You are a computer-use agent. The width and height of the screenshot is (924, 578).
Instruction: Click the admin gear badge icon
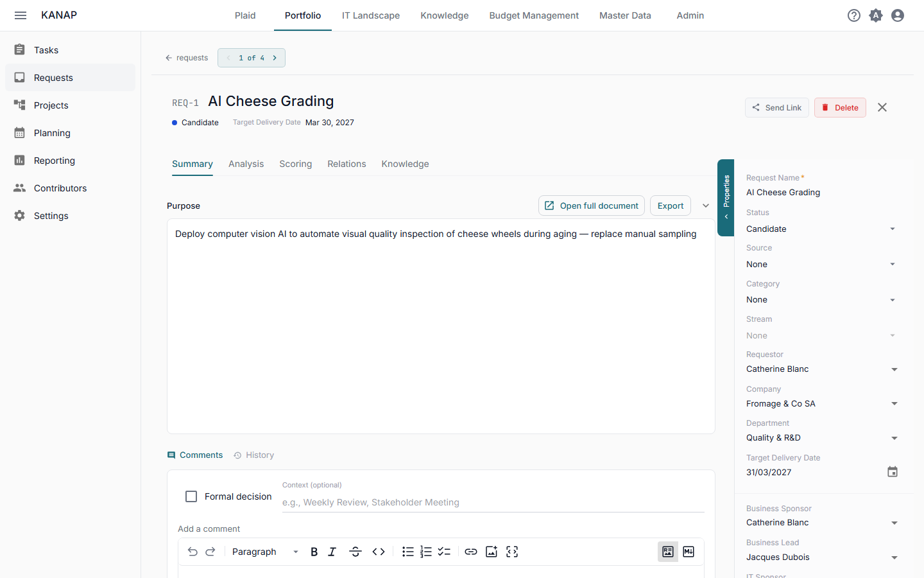point(876,15)
